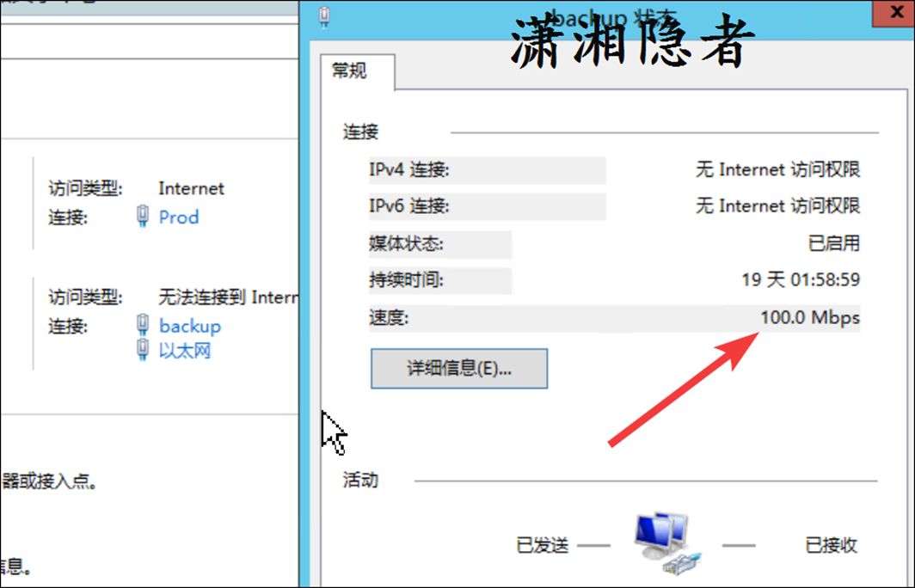Image resolution: width=915 pixels, height=588 pixels.
Task: Switch to the 常规 tab
Action: 349,70
